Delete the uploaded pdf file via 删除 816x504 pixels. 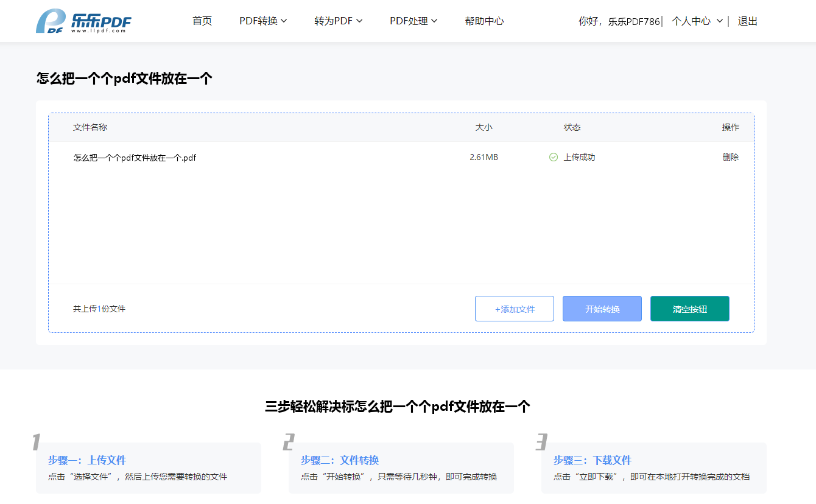(x=731, y=157)
